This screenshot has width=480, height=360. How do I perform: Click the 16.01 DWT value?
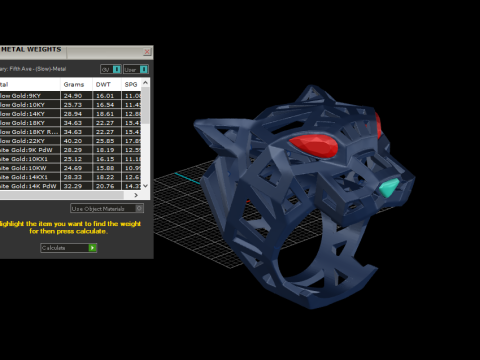click(x=105, y=96)
